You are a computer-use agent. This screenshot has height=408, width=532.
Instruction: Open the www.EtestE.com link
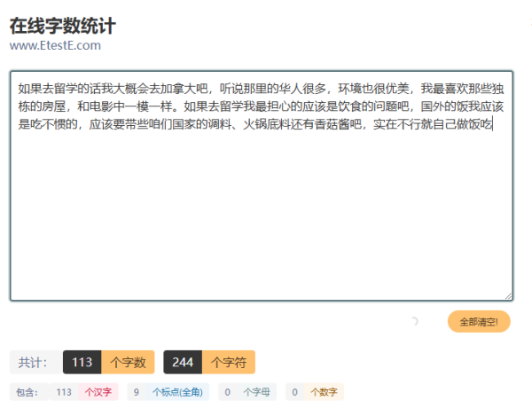click(55, 45)
